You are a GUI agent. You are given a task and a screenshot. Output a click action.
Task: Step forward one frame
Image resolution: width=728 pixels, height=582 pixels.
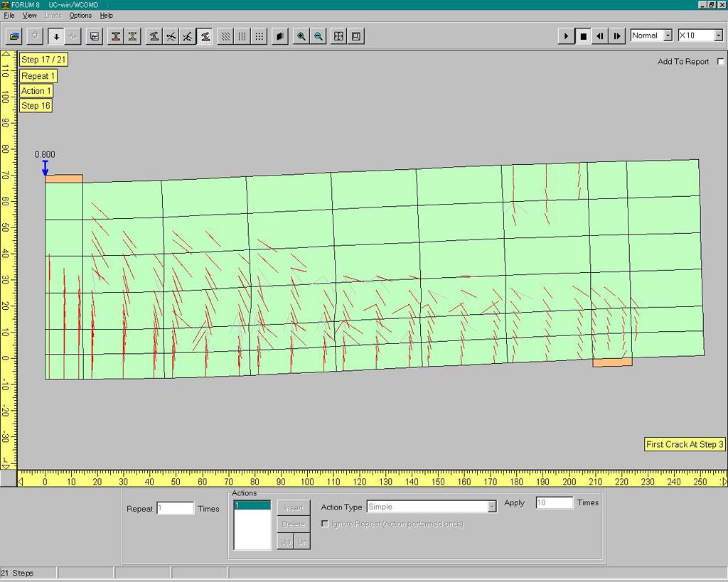[x=617, y=36]
